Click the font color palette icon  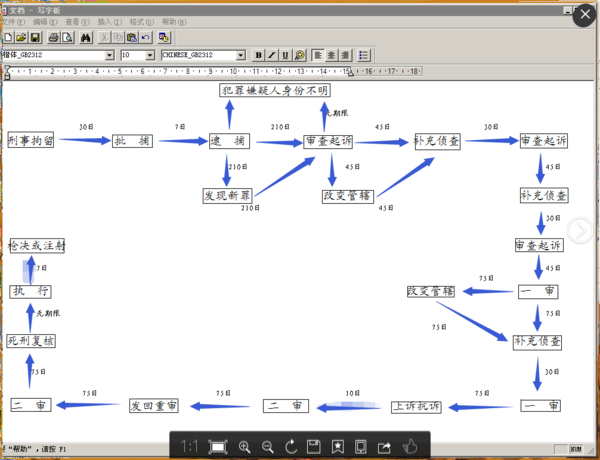tap(300, 55)
